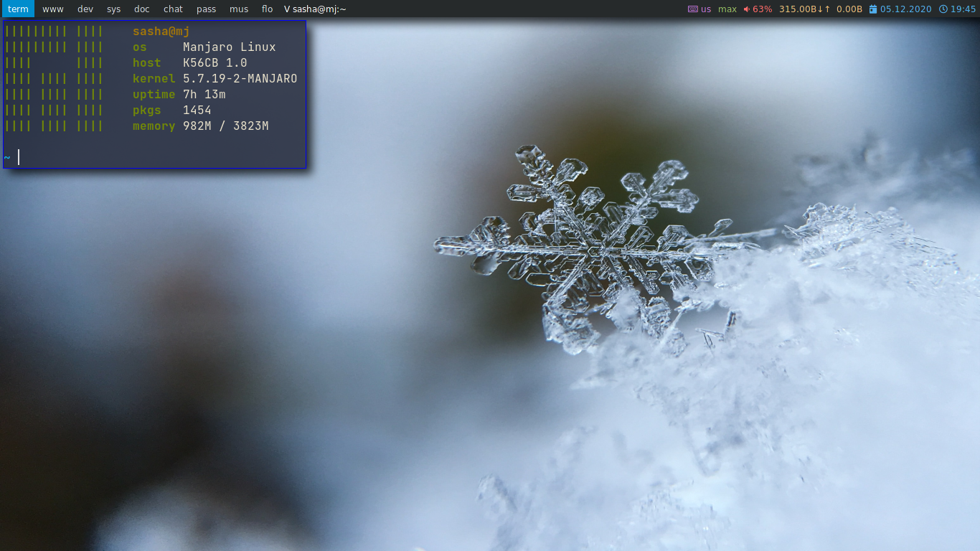This screenshot has height=551, width=980.
Task: Click the clock icon next to the time
Action: pos(943,9)
